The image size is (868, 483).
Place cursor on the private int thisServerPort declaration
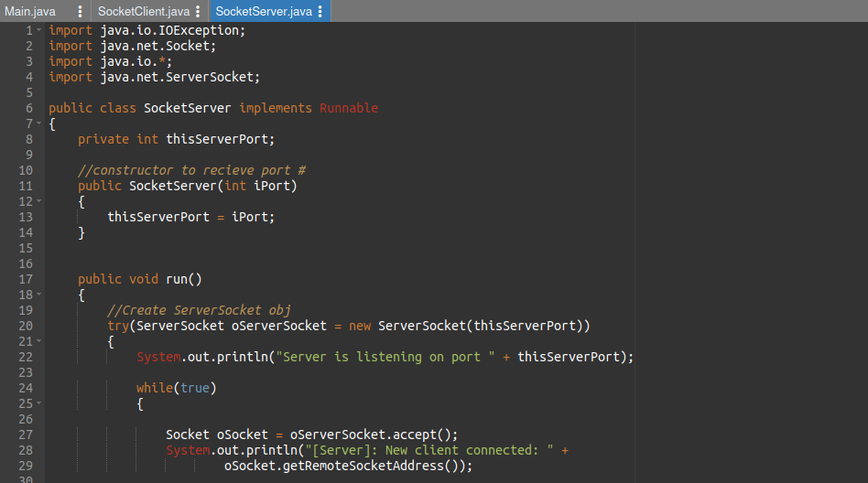click(x=176, y=139)
